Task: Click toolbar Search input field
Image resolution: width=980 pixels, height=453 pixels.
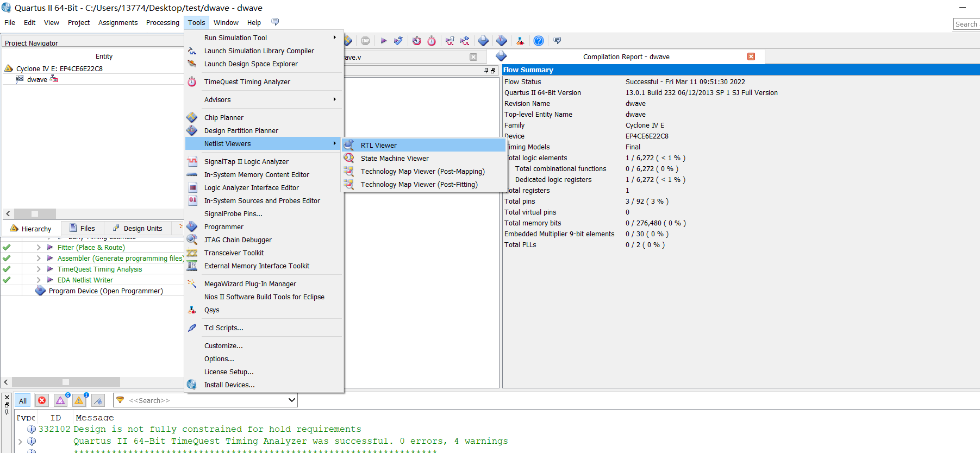Action: [x=966, y=24]
